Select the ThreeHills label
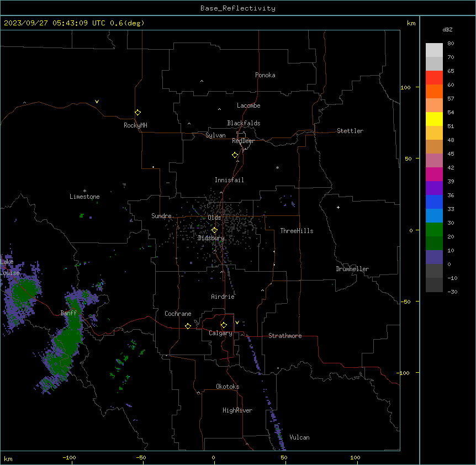476x465 pixels. pyautogui.click(x=297, y=231)
